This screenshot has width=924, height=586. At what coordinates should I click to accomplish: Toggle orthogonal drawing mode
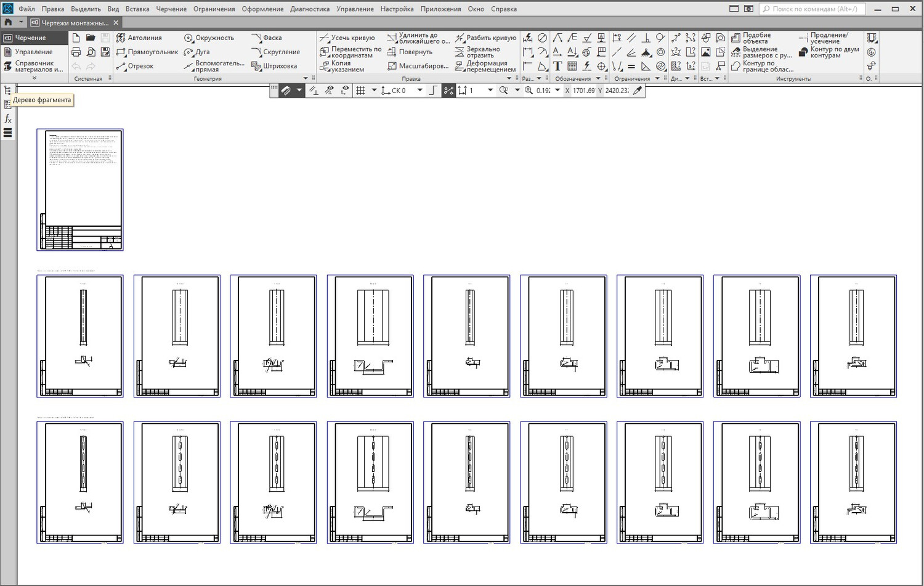433,91
